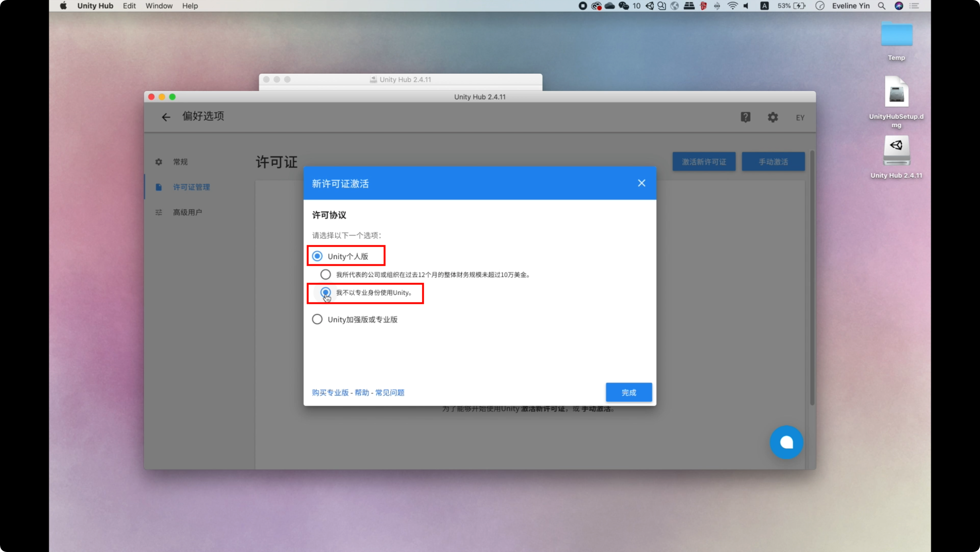Open the Window menu
The image size is (980, 552).
click(158, 6)
